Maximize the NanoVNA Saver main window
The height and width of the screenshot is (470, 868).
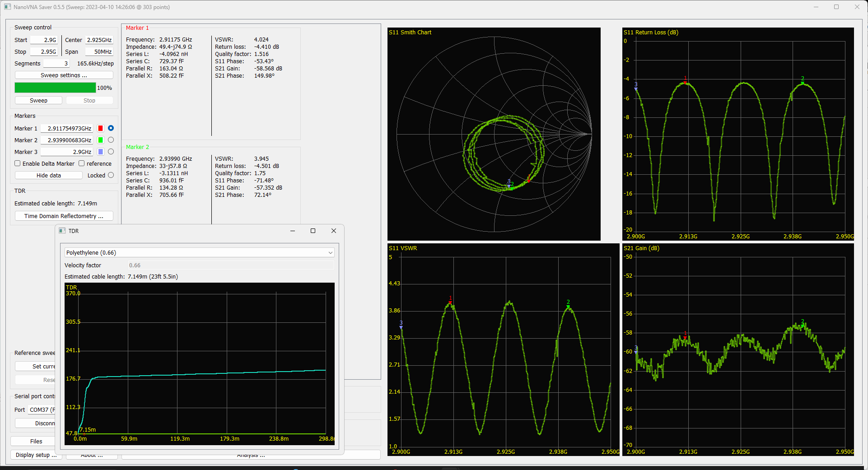tap(836, 7)
